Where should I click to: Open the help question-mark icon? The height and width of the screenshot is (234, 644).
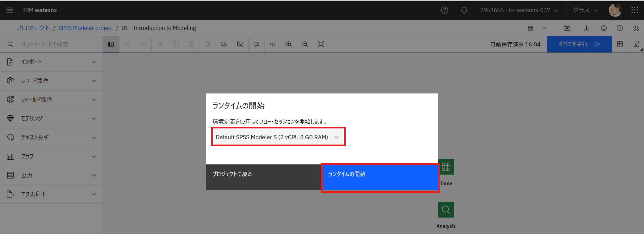[x=445, y=10]
